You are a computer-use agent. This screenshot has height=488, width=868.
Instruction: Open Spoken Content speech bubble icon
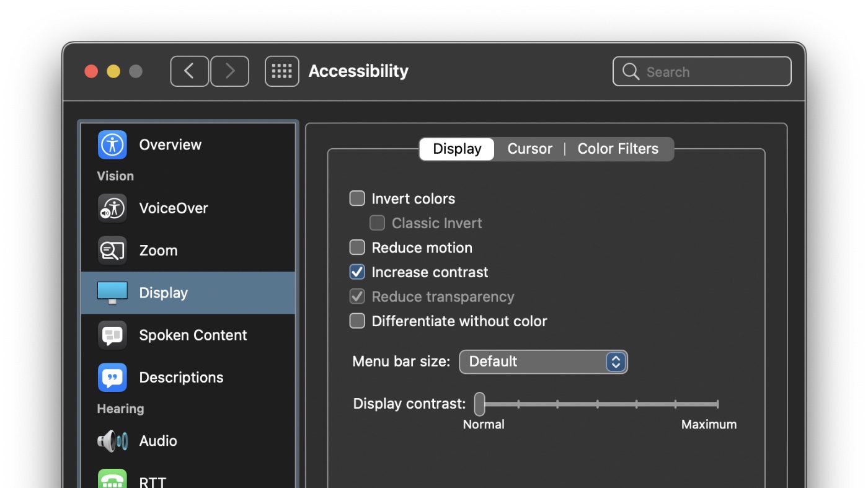pos(112,335)
